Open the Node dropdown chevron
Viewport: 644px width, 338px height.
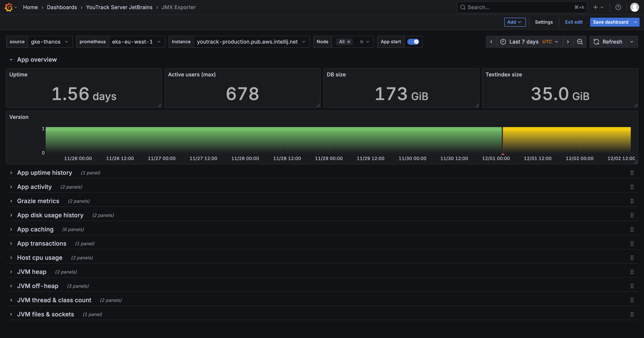pos(368,42)
